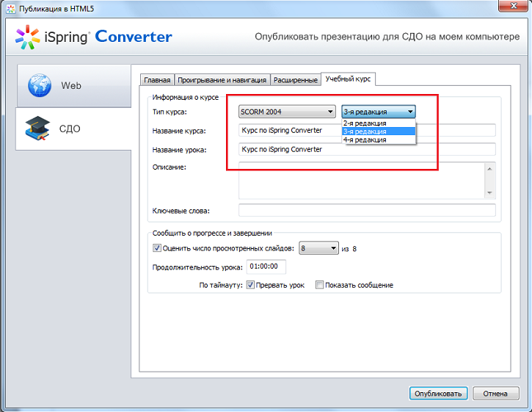Screen dimensions: 532x412
Task: Click the Продолжительность урока time field
Action: coord(266,267)
